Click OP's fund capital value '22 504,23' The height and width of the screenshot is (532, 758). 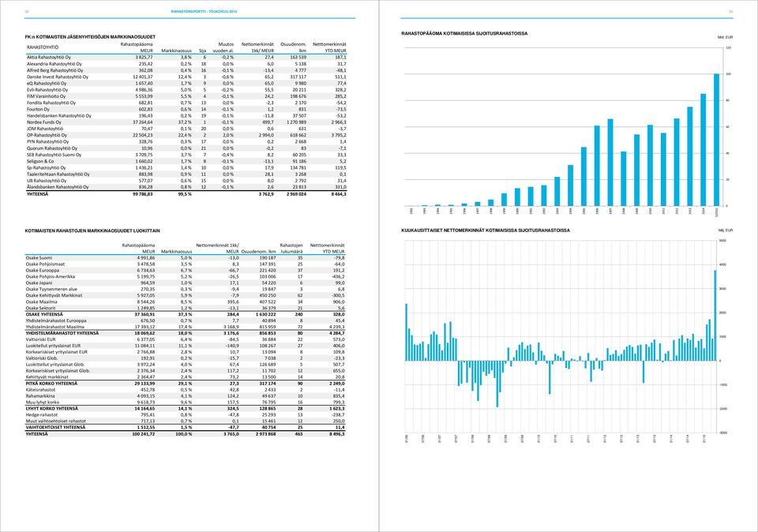click(x=143, y=135)
